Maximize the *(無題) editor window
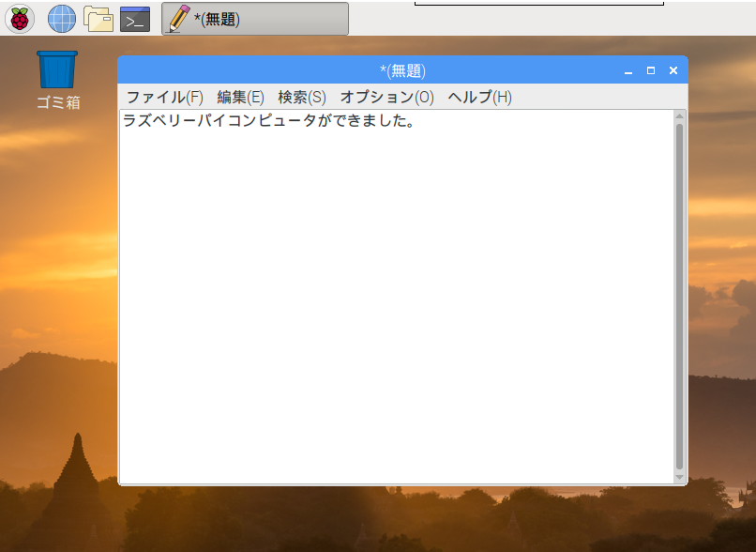Image resolution: width=756 pixels, height=552 pixels. 649,69
